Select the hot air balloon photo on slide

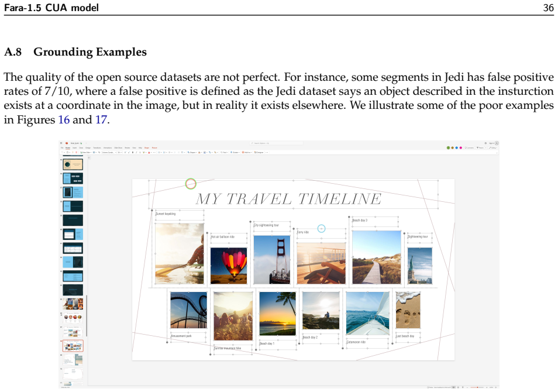pos(229,266)
